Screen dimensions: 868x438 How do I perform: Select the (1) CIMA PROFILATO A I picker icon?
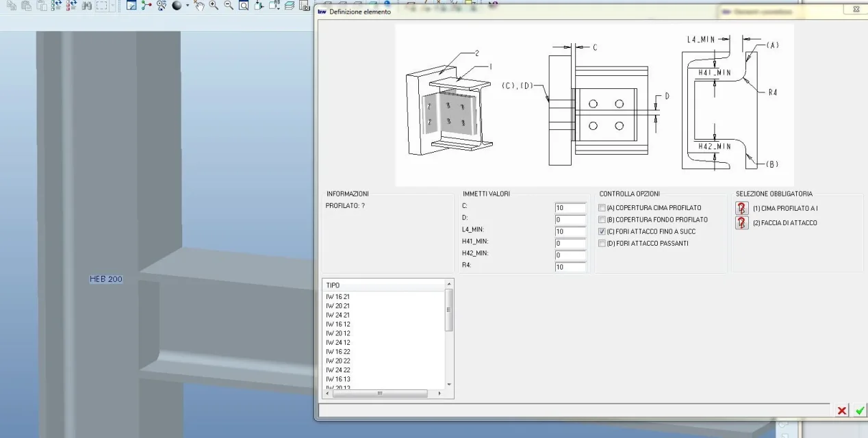[x=742, y=208]
